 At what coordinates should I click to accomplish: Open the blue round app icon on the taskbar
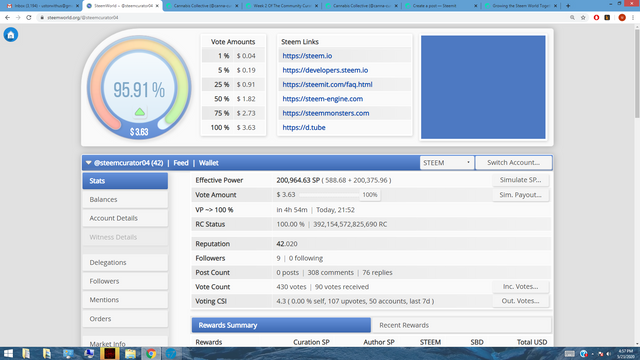tap(171, 353)
